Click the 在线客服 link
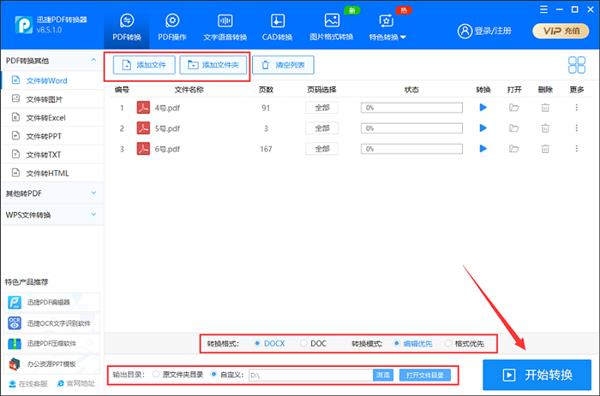600x396 pixels. click(x=28, y=383)
